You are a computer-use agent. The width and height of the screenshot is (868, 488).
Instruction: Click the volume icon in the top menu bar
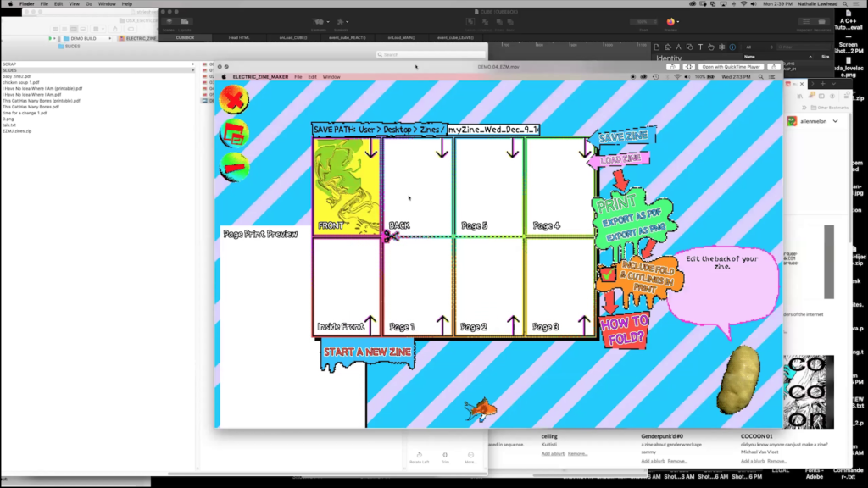coord(754,4)
